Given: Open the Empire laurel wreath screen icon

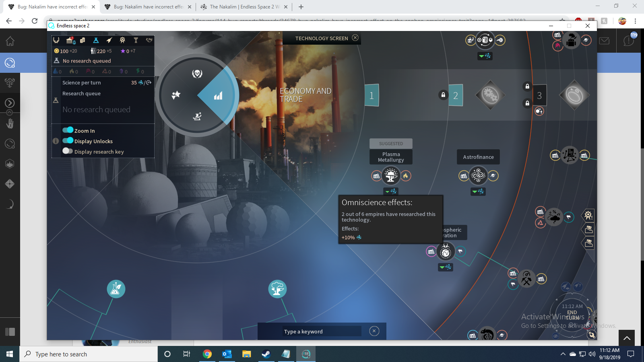Looking at the screenshot, I should pos(56,40).
